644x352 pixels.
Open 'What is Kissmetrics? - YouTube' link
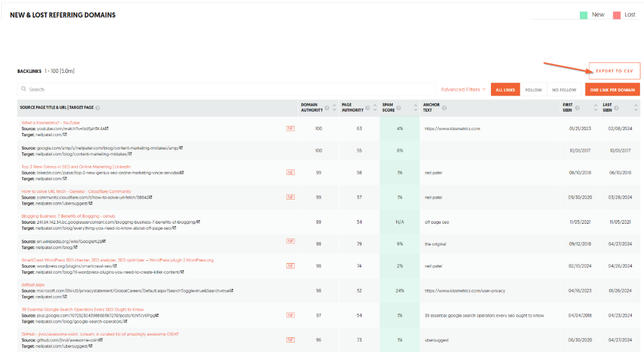coord(51,122)
